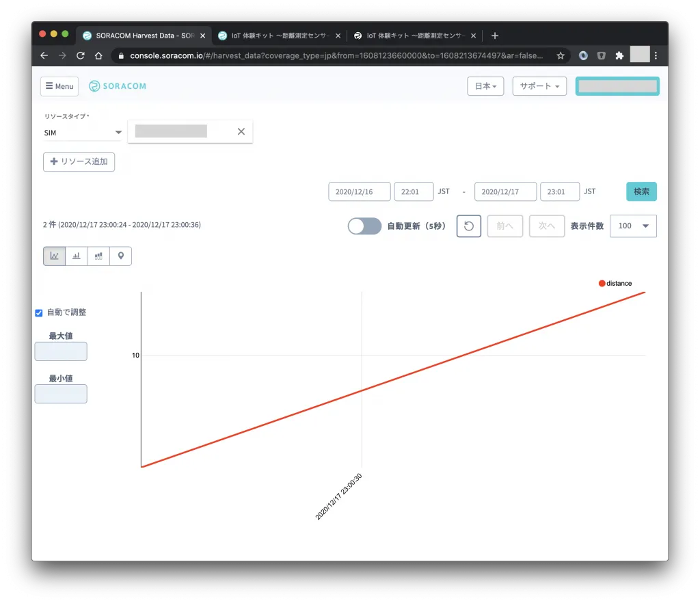700x603 pixels.
Task: Open the 日本 coverage dropdown
Action: tap(485, 86)
